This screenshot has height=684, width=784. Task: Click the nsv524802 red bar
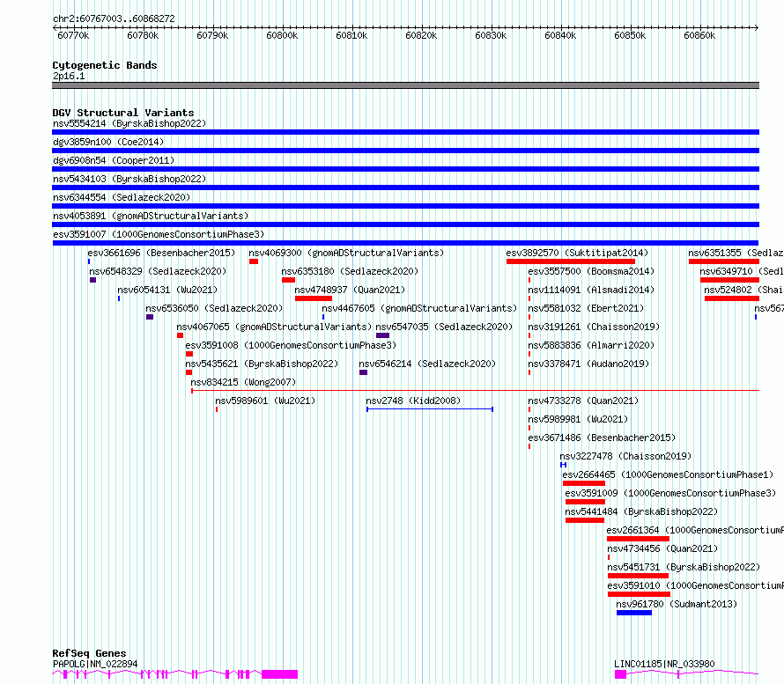tap(732, 298)
